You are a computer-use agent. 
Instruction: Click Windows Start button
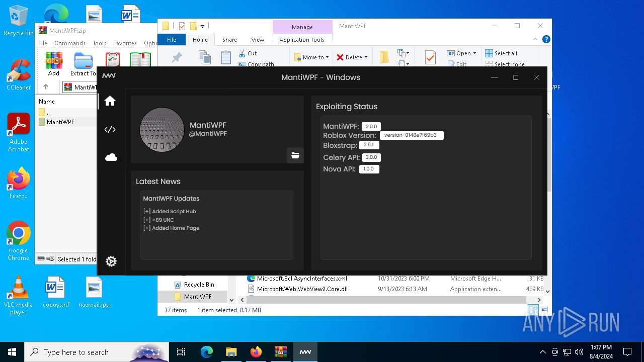click(12, 352)
